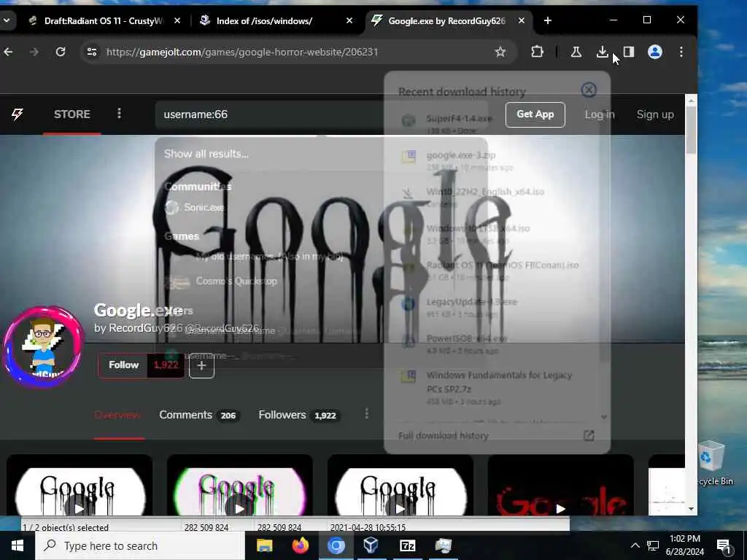Viewport: 747px width, 560px height.
Task: Open site information icon in address bar
Action: (92, 52)
